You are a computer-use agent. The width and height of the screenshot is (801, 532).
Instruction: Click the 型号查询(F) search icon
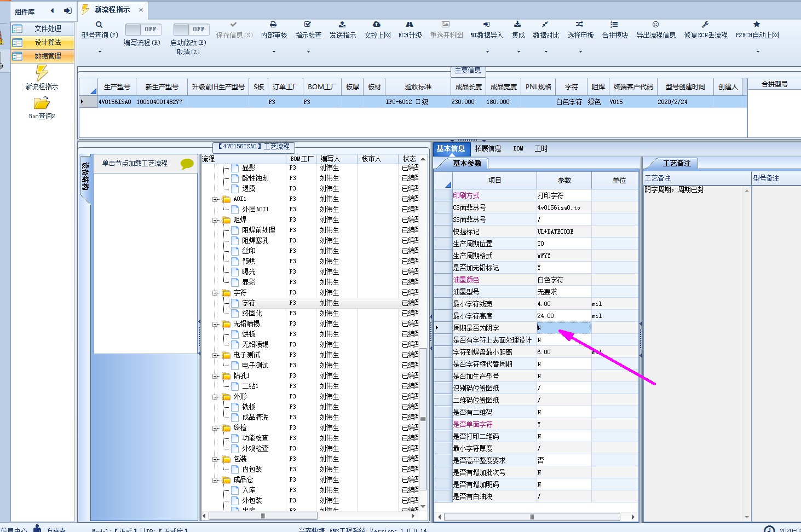click(99, 25)
